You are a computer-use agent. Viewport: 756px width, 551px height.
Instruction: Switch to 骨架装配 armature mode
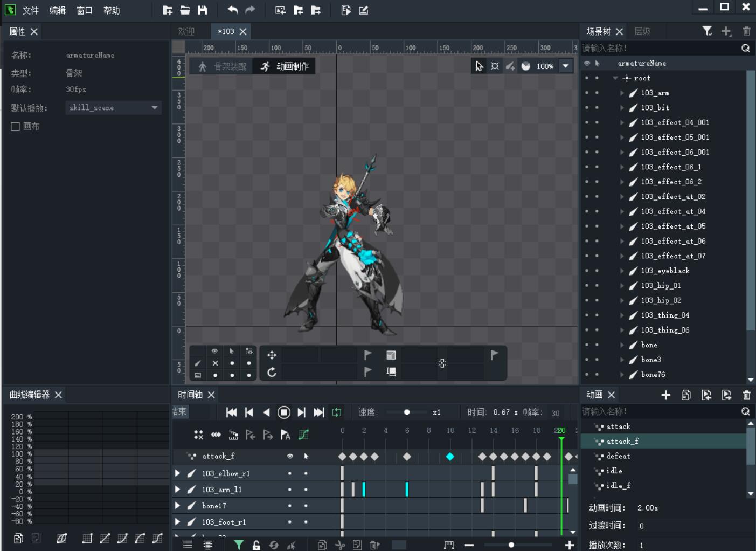(222, 66)
